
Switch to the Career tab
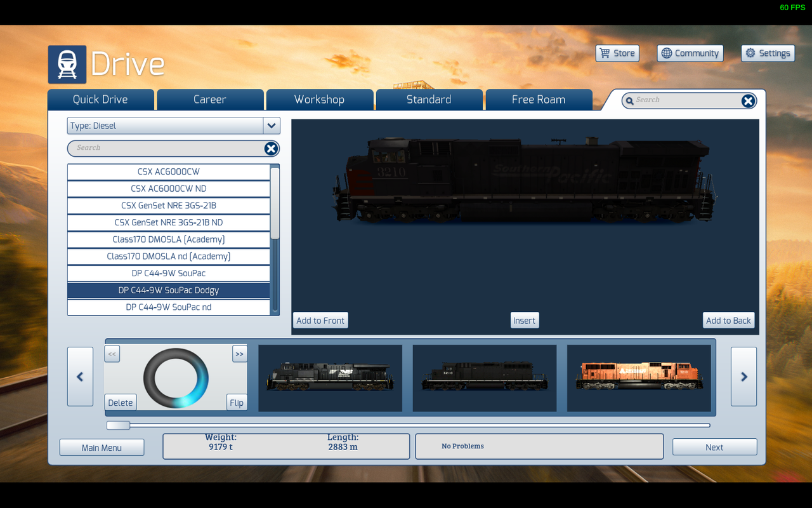point(210,100)
